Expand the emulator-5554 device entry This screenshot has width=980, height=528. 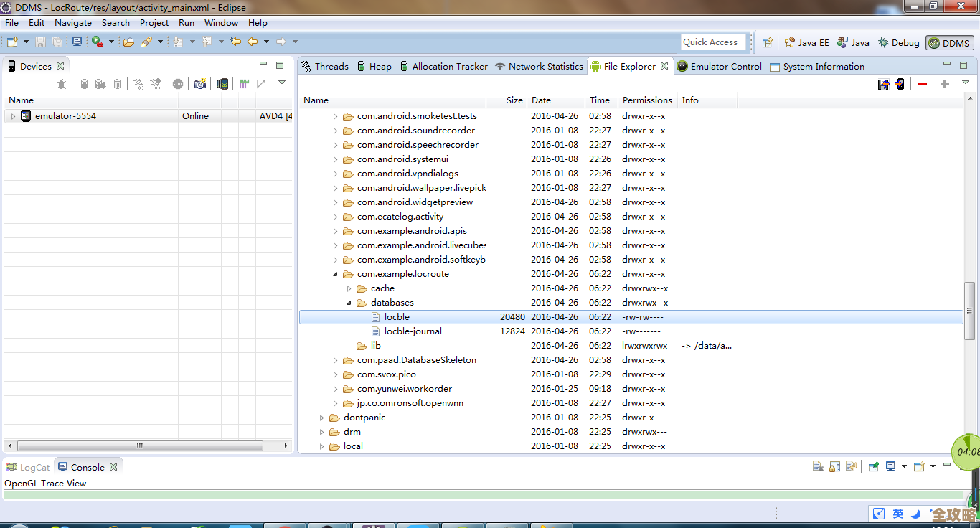click(13, 116)
